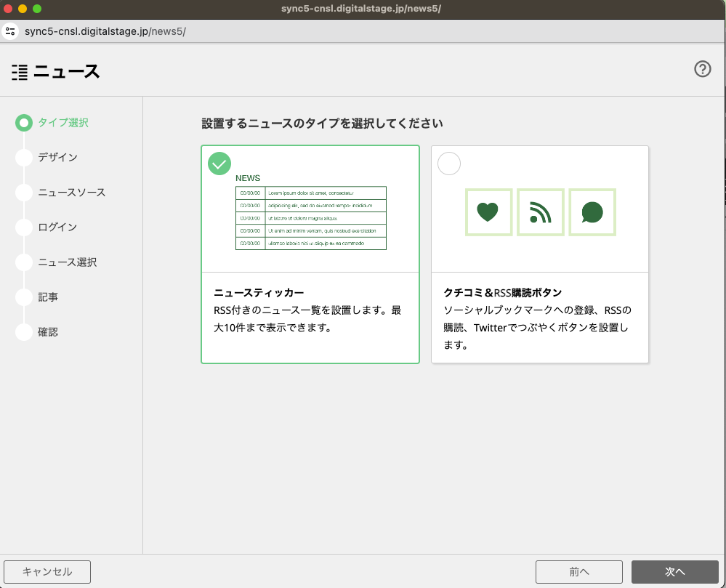Click the RSS付きのニュース一覧 description text
726x588 pixels.
(307, 319)
